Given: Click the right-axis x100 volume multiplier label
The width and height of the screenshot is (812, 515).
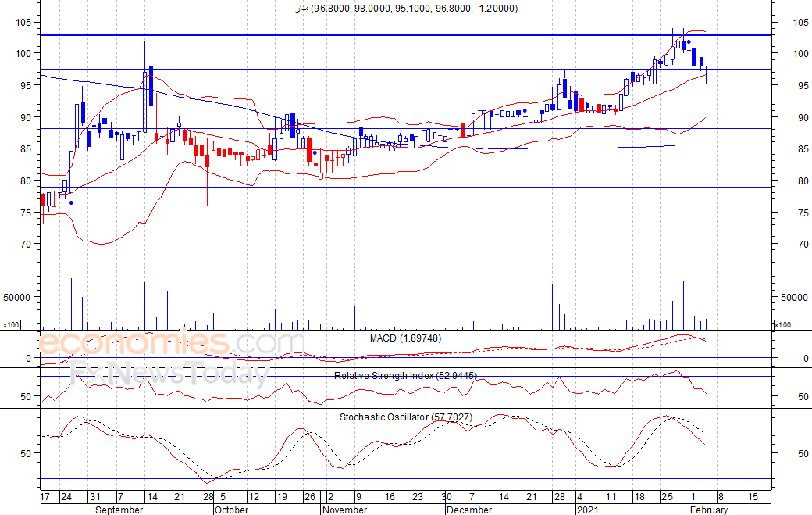Looking at the screenshot, I should point(782,325).
